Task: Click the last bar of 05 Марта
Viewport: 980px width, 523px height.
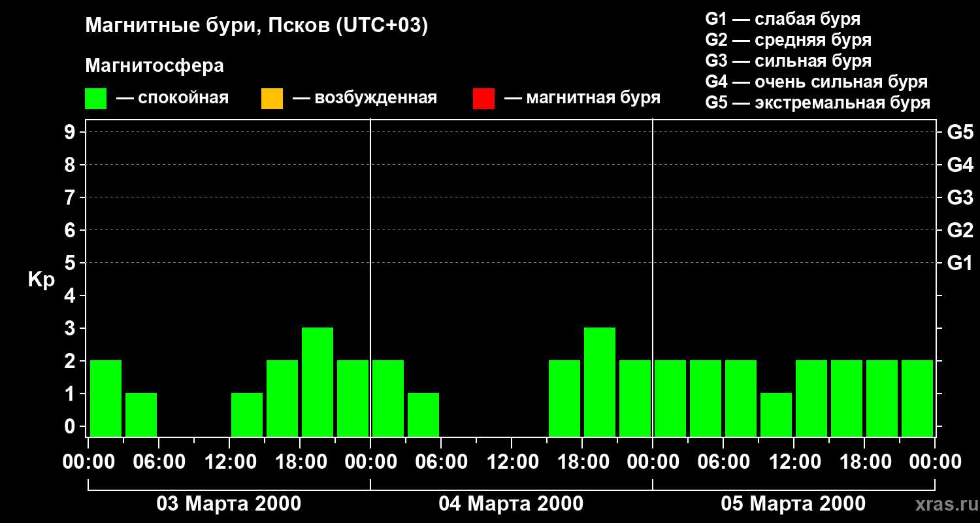Action: tap(917, 398)
